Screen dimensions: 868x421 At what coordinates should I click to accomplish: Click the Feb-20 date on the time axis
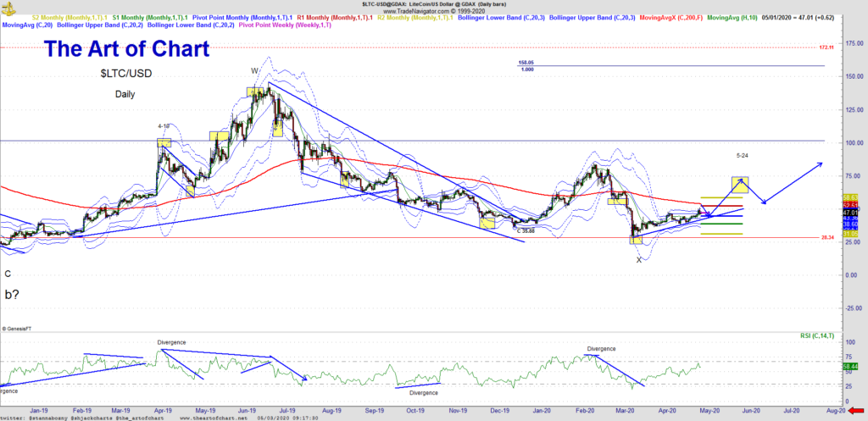(x=585, y=408)
